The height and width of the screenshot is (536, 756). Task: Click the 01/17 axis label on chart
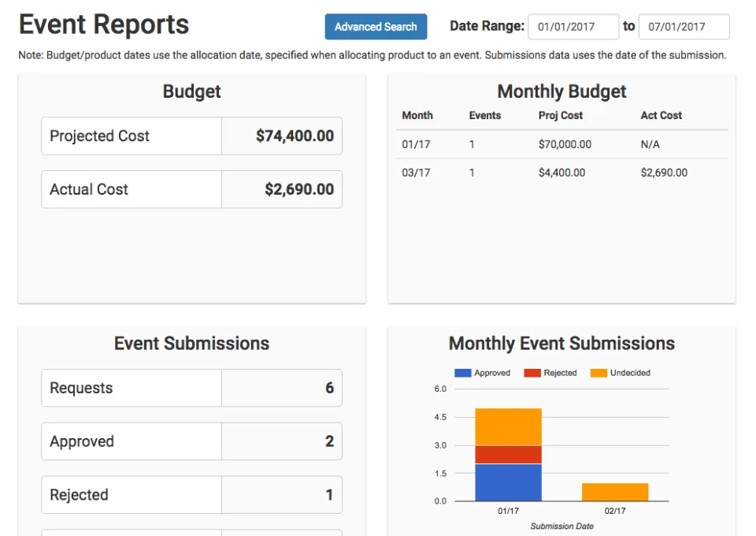click(508, 511)
